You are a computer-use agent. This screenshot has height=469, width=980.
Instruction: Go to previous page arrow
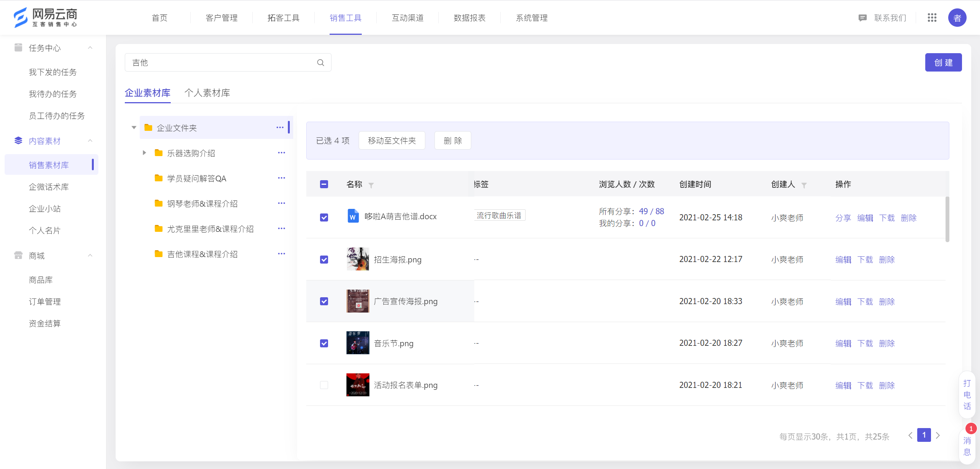pos(910,435)
